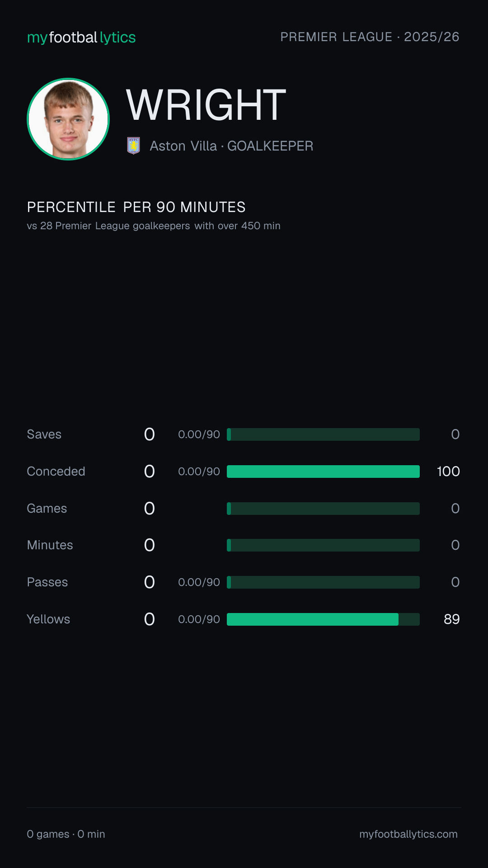Screen dimensions: 488x868
Task: Click the Minutes percentile bar
Action: [x=323, y=545]
